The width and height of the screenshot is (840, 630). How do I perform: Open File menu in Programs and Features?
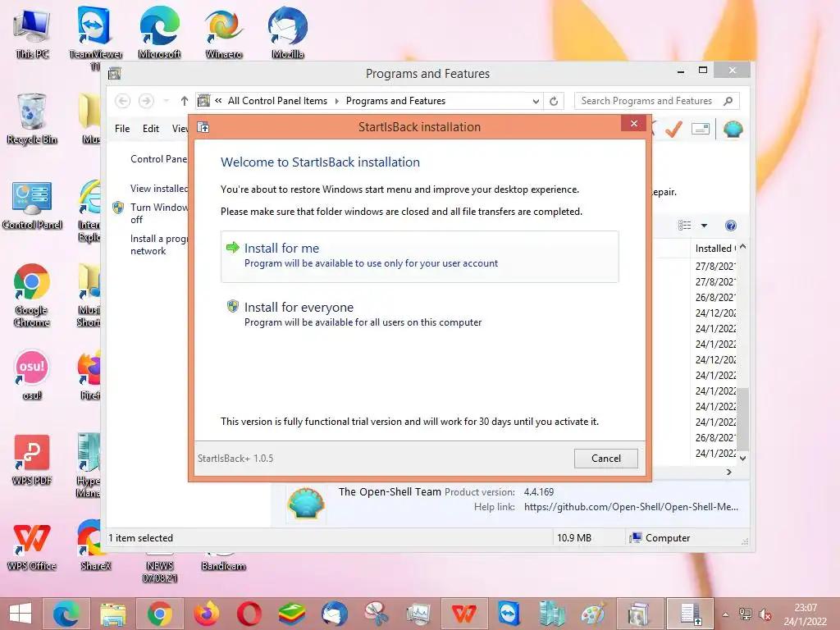tap(122, 129)
